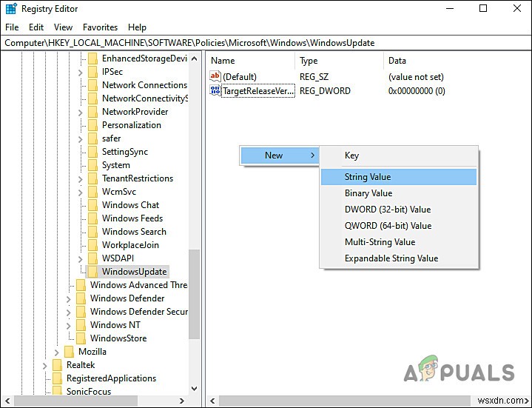532x408 pixels.
Task: Open the Favorites menu
Action: click(100, 27)
